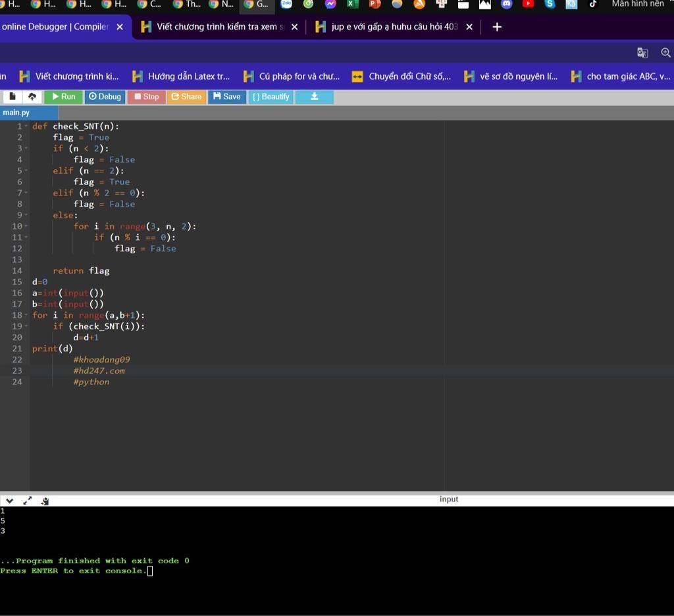Image resolution: width=674 pixels, height=616 pixels.
Task: Collapse the elif (n % 2 == 0) fold at line 7
Action: point(26,193)
